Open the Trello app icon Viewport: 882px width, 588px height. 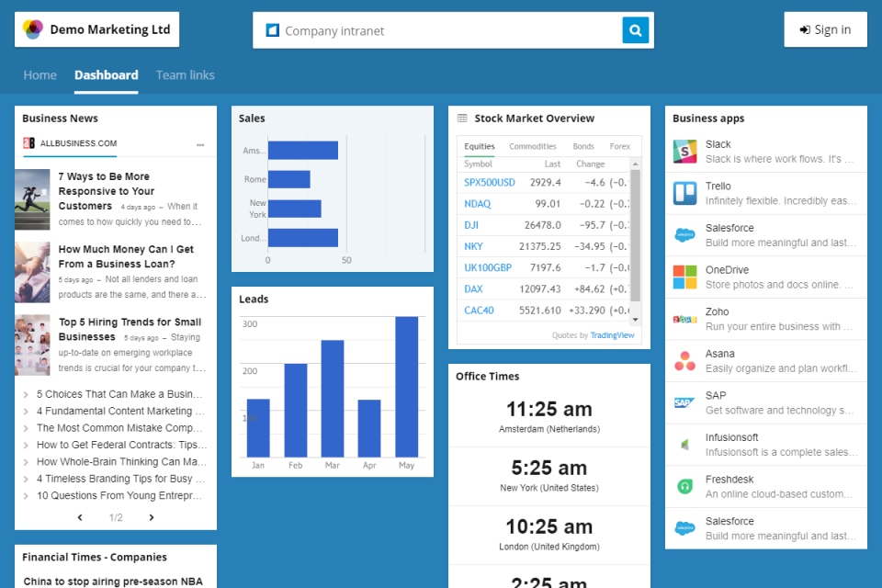(x=684, y=194)
